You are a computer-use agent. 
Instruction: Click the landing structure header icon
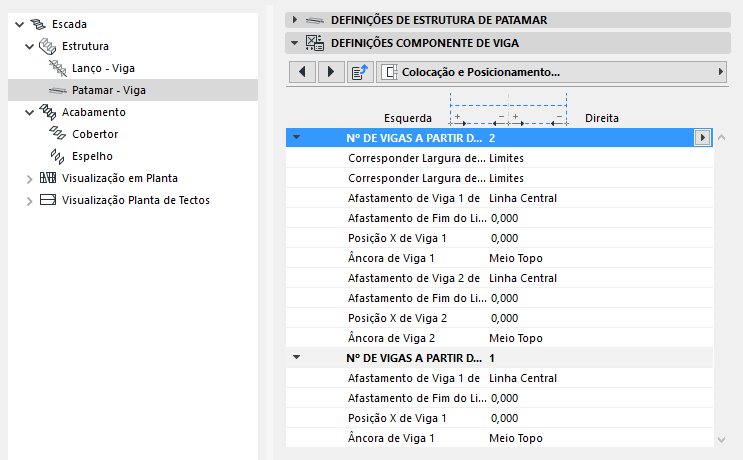(x=315, y=20)
